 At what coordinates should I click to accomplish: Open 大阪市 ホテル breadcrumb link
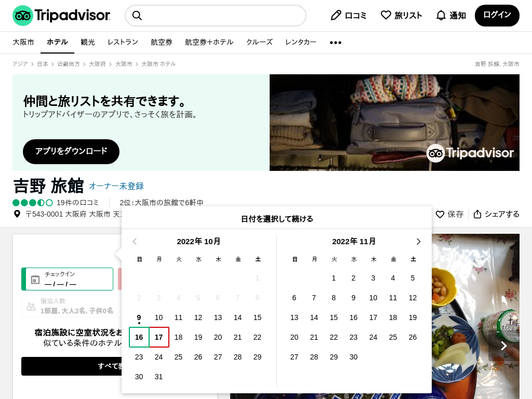158,64
